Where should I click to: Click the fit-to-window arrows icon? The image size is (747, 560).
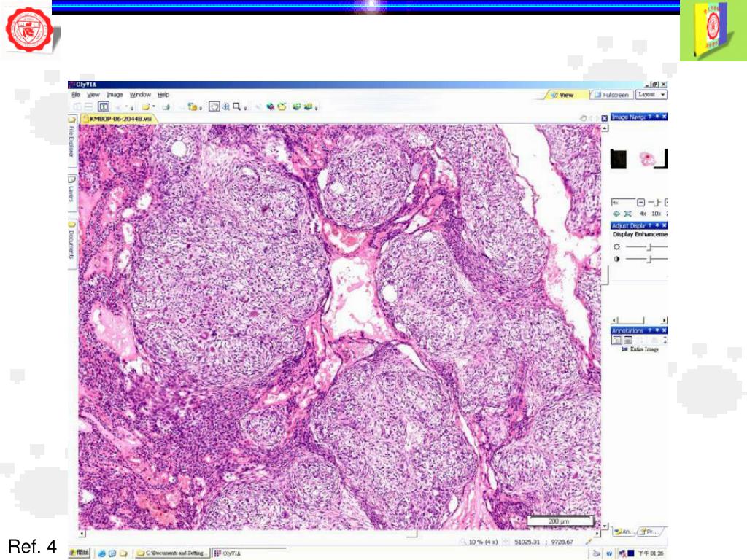(628, 214)
